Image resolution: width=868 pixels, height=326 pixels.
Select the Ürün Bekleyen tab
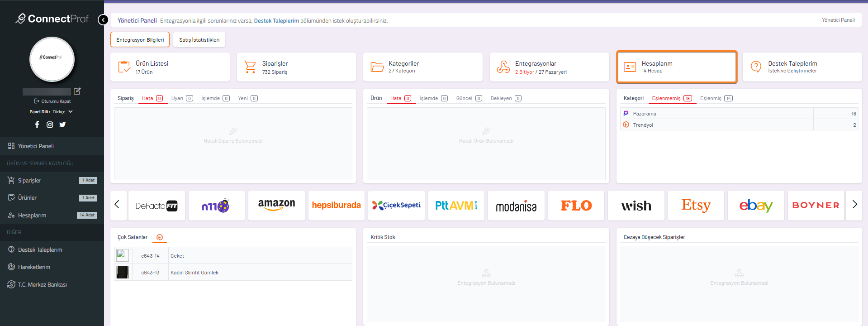[506, 98]
